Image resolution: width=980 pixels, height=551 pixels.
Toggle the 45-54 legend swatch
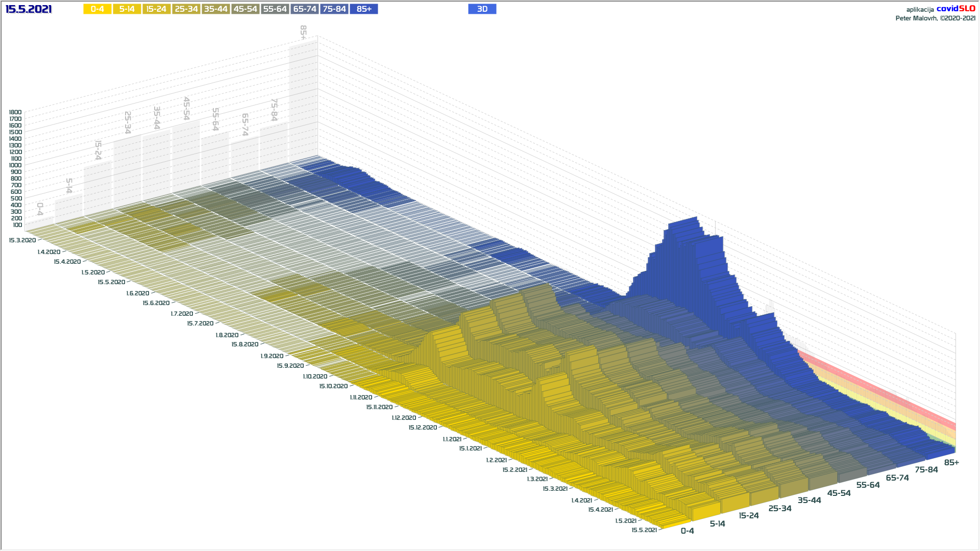(245, 9)
